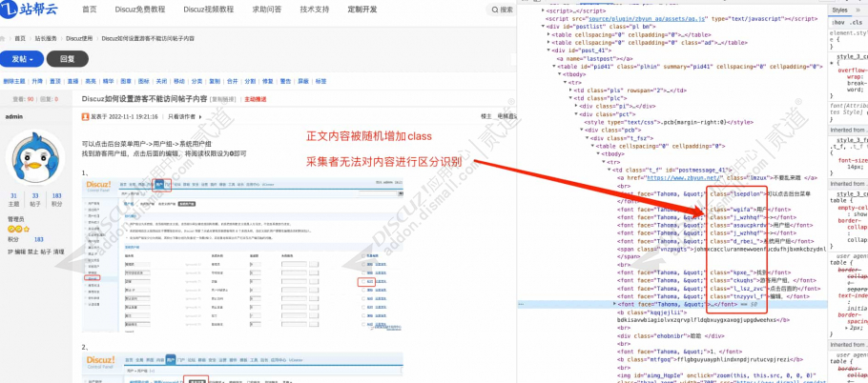Click the orange author icon before 发表于

(x=85, y=116)
